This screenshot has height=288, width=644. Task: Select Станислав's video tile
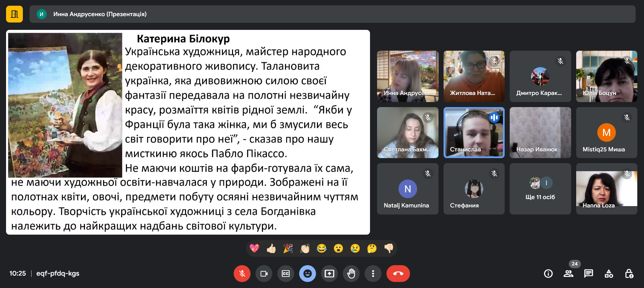coord(474,133)
